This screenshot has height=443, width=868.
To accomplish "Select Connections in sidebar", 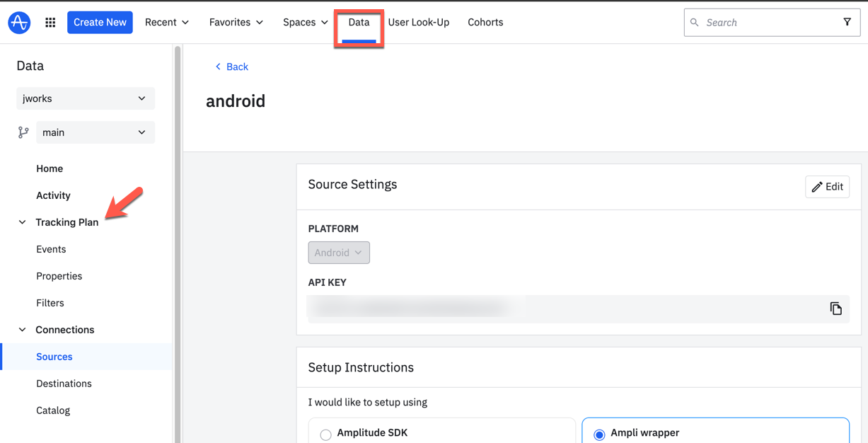I will 65,330.
